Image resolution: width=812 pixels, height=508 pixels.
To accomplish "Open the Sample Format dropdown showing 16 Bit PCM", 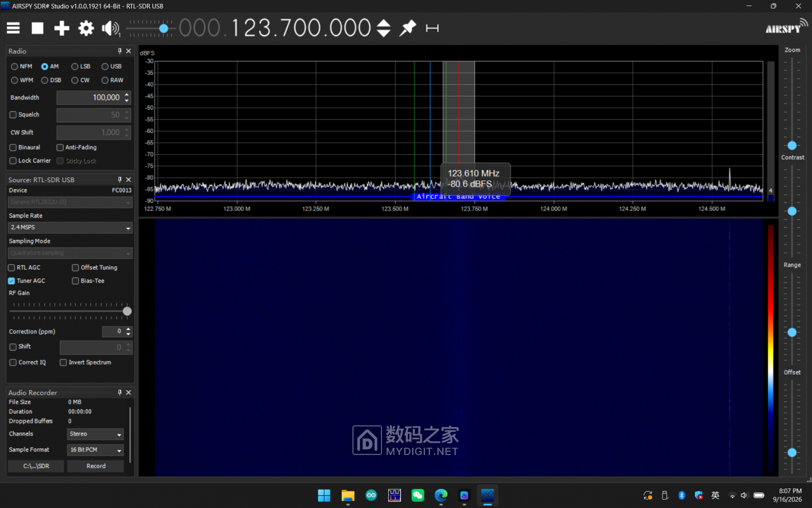I will coord(95,450).
